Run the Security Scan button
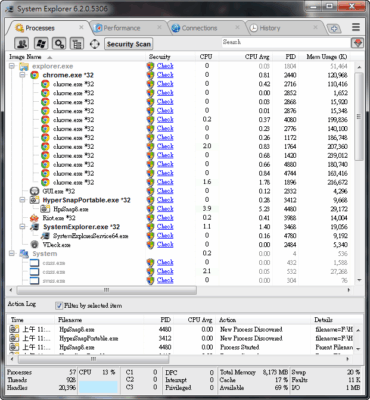This screenshot has width=370, height=400. pyautogui.click(x=129, y=44)
